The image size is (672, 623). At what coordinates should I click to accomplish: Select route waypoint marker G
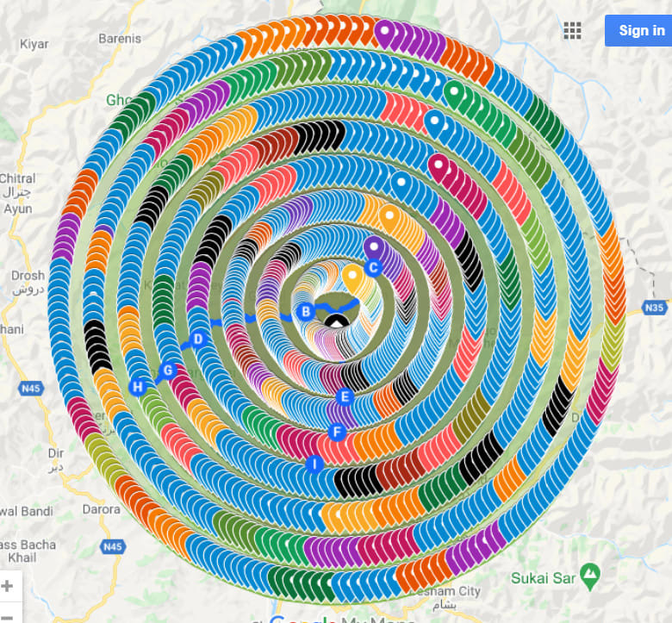pyautogui.click(x=168, y=371)
